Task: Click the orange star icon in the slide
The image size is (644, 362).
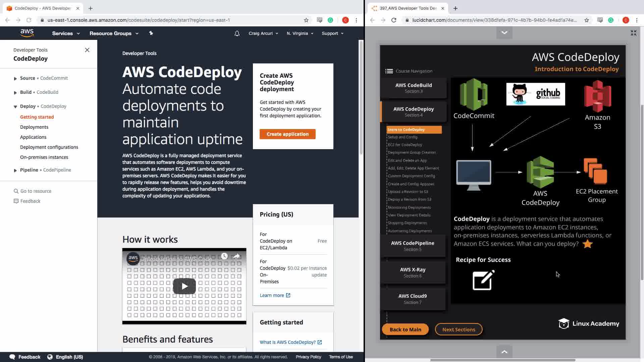Action: (x=587, y=244)
